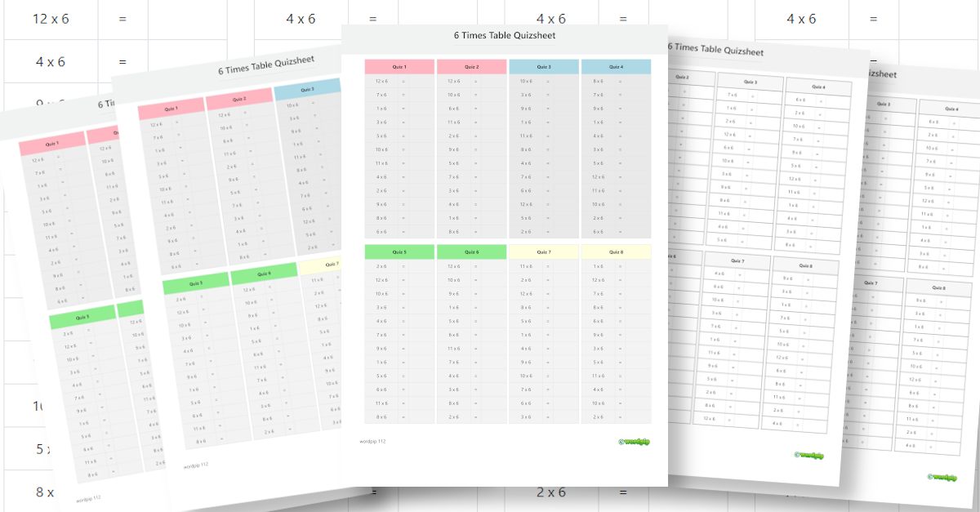Image resolution: width=980 pixels, height=512 pixels.
Task: Select the green Quiz 5 header on center sheet
Action: [x=399, y=252]
